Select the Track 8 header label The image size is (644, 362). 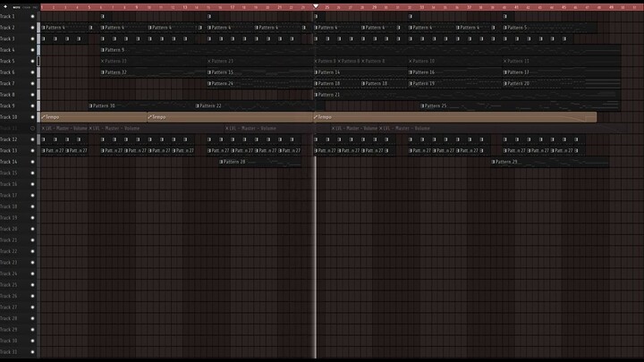point(7,95)
